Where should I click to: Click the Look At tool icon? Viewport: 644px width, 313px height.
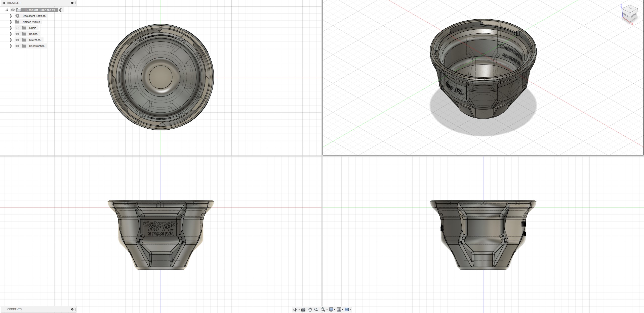[303, 309]
